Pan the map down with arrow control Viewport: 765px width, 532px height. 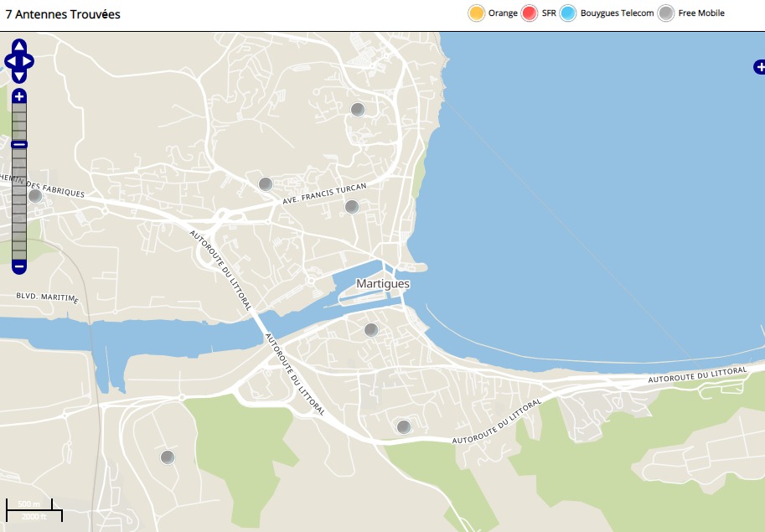(19, 76)
